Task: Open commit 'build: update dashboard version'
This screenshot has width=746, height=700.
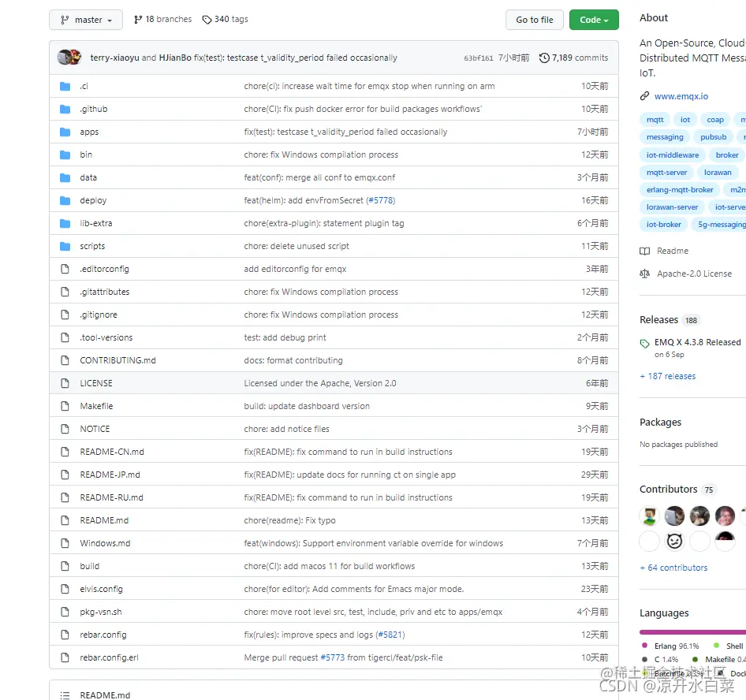Action: (x=307, y=406)
